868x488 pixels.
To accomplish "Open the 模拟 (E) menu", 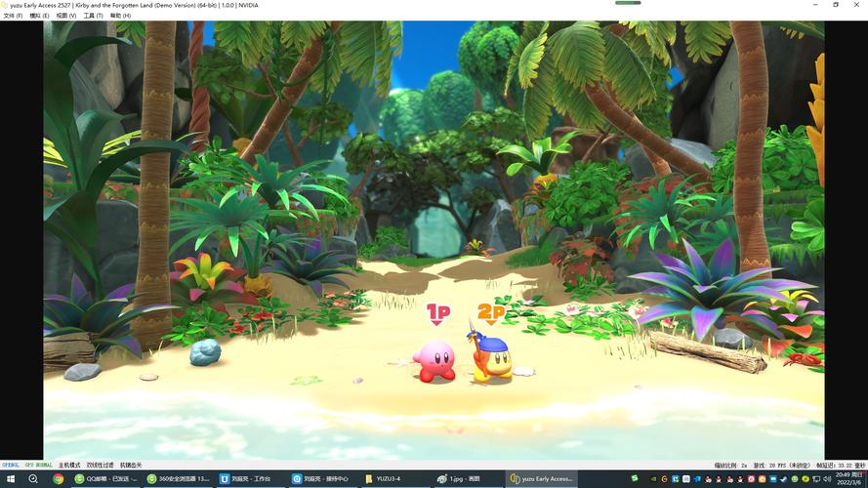I will click(39, 16).
